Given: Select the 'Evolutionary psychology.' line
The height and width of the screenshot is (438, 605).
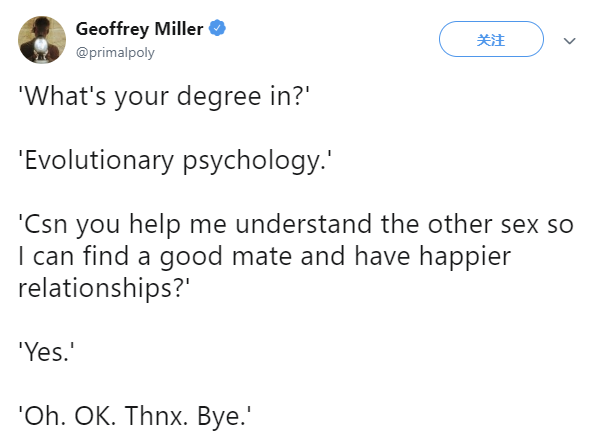Looking at the screenshot, I should [175, 161].
